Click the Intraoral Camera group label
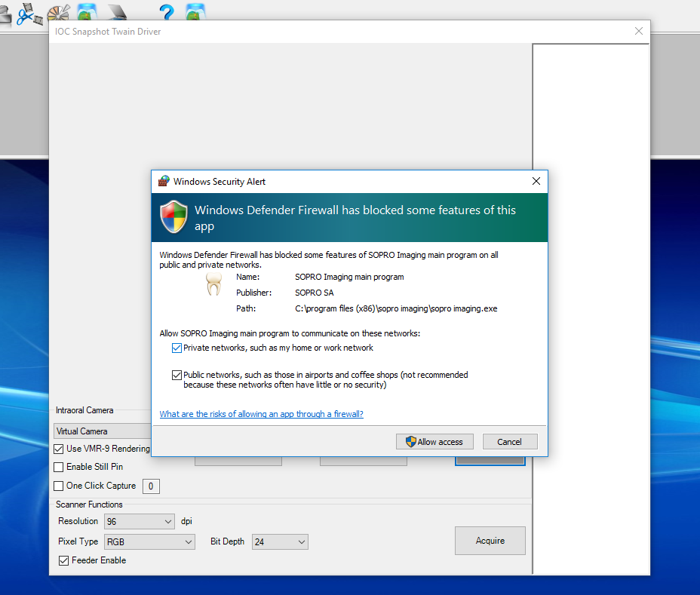 (x=84, y=410)
